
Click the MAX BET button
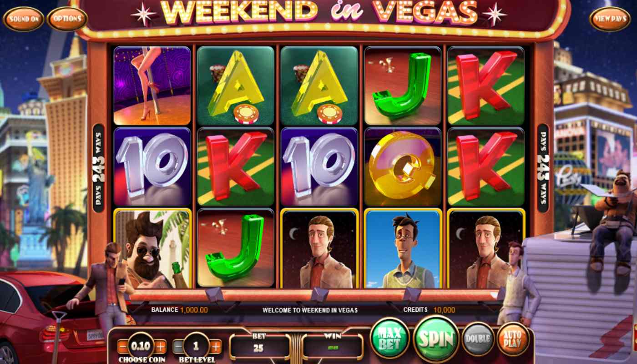389,339
